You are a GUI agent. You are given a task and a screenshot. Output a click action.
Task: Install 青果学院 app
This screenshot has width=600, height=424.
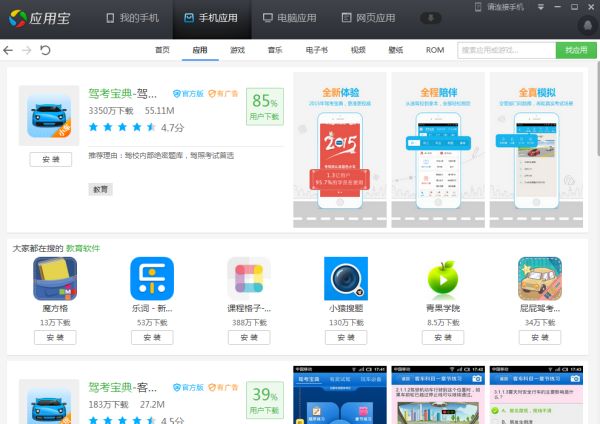(x=443, y=338)
